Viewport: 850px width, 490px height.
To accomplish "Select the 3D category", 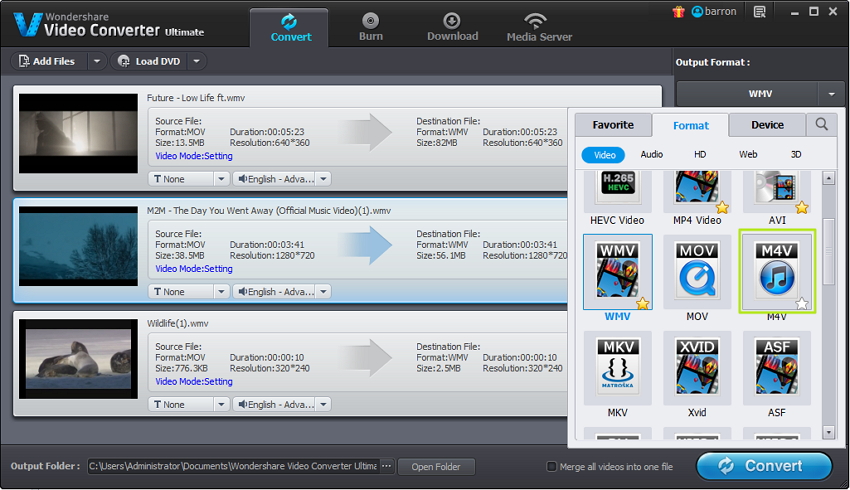I will 796,154.
